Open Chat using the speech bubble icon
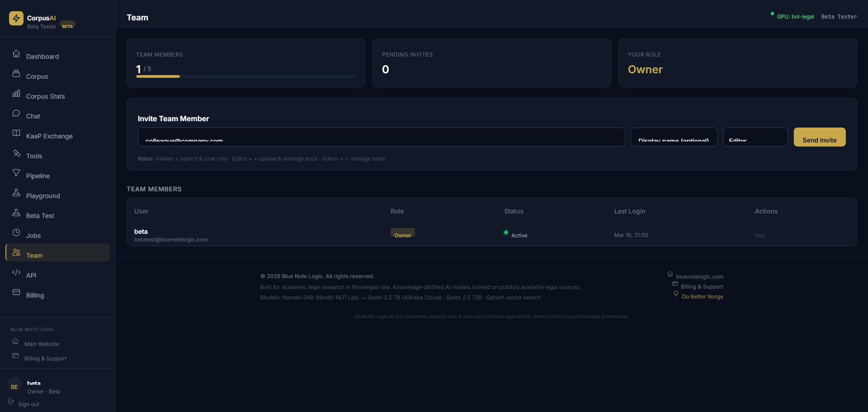 pos(16,113)
